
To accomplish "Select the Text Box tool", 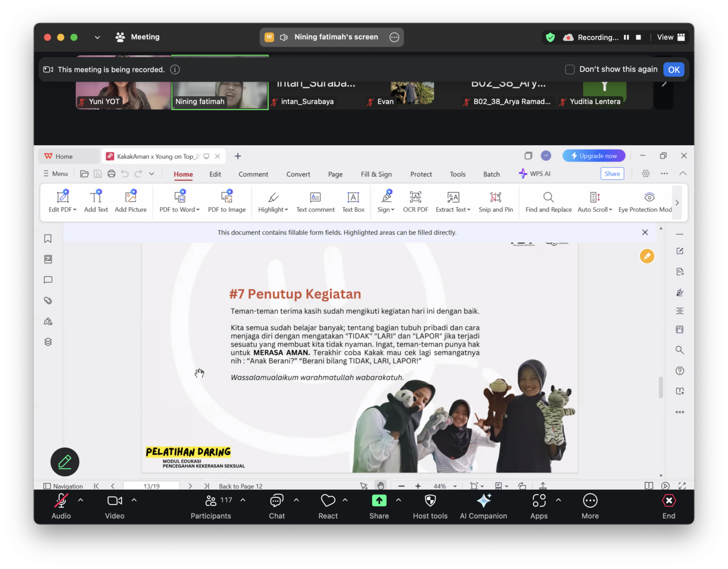I will 353,201.
